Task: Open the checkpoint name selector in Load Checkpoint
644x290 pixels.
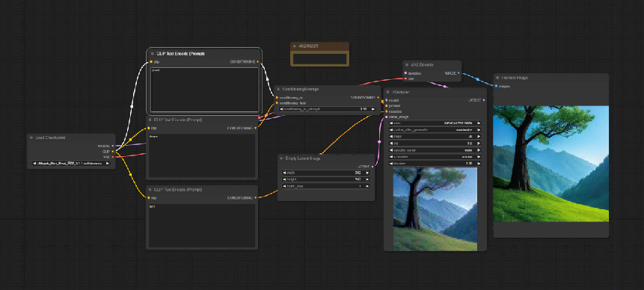Action: (71, 163)
